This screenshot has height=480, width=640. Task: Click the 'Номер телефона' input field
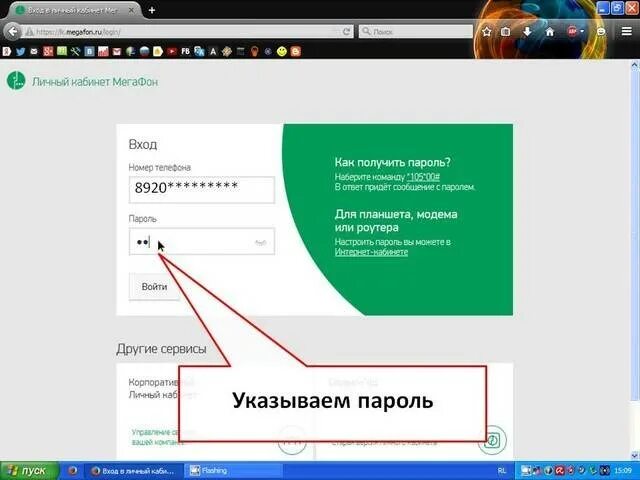pos(202,189)
